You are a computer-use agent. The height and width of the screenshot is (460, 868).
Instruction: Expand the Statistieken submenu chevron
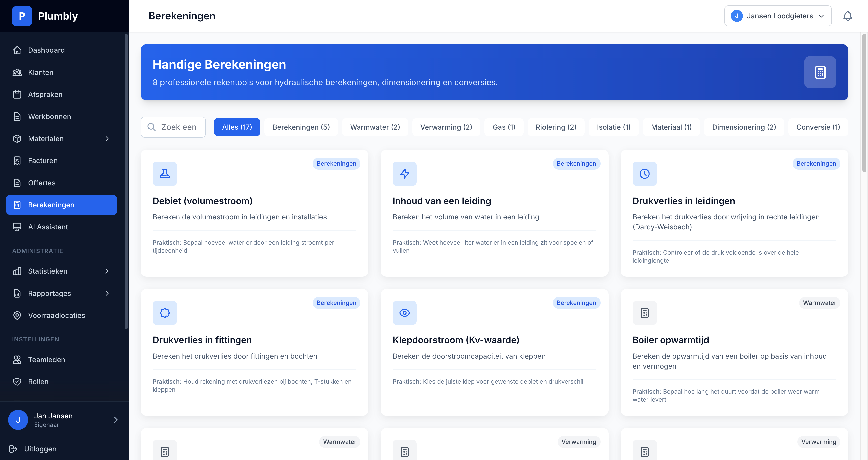pos(107,271)
